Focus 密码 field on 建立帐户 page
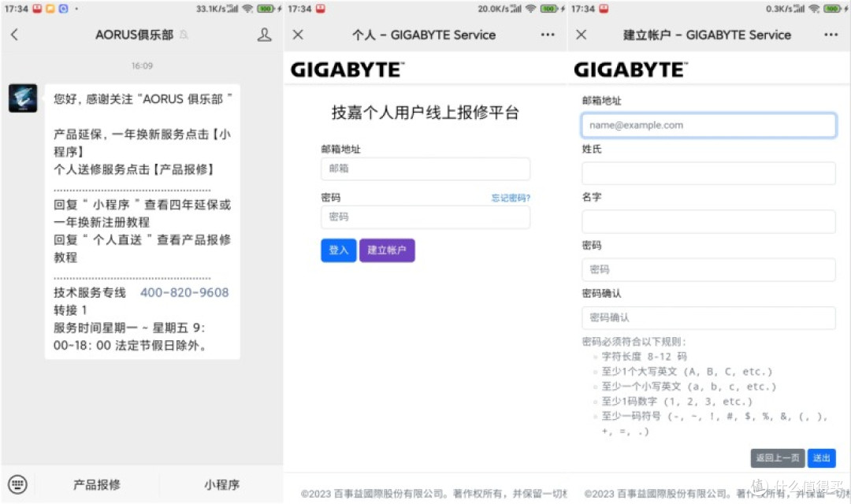The image size is (851, 504). 709,269
